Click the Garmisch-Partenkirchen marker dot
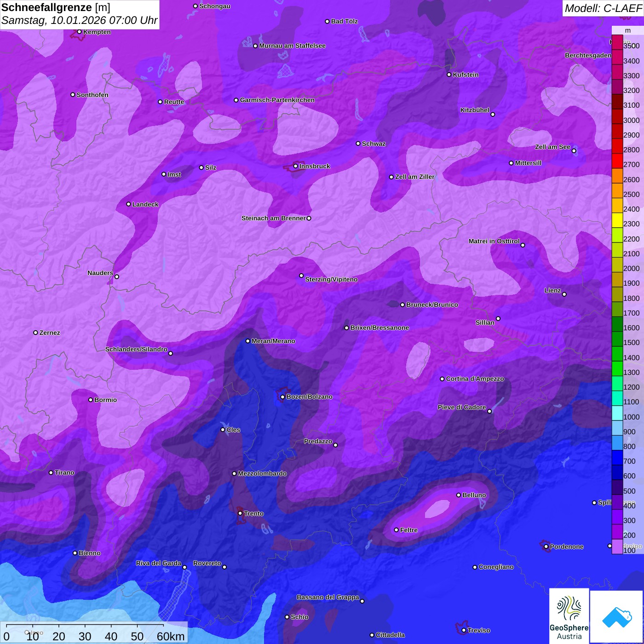 tap(236, 100)
